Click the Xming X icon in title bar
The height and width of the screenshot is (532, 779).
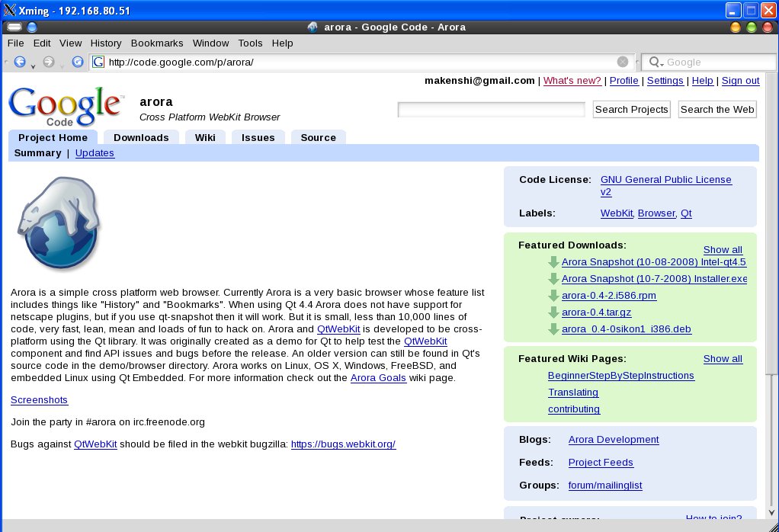(x=9, y=10)
